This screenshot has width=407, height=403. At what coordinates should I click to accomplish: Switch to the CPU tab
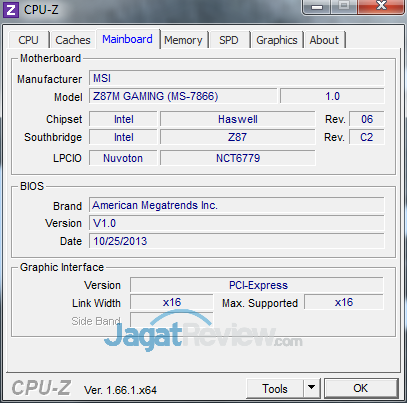28,40
